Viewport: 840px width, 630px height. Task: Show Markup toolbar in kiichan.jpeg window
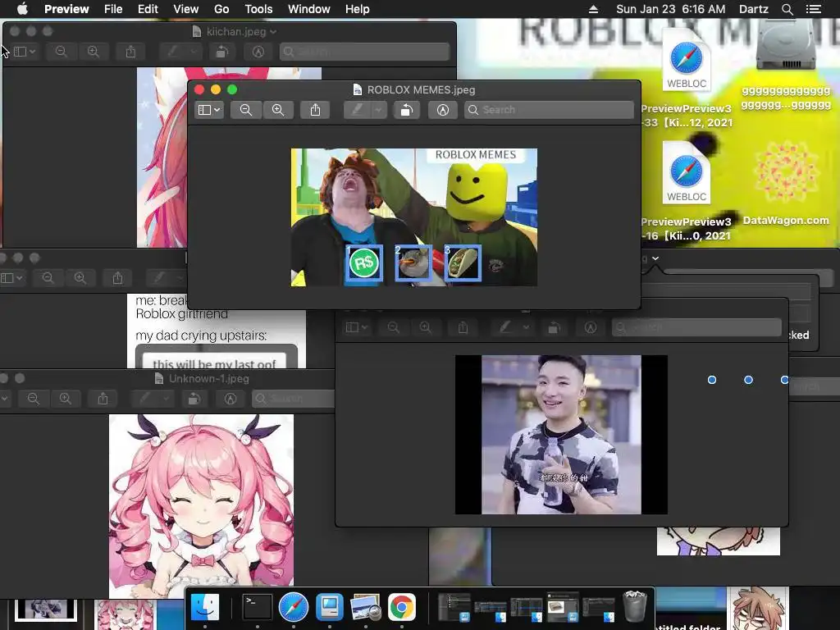click(258, 52)
